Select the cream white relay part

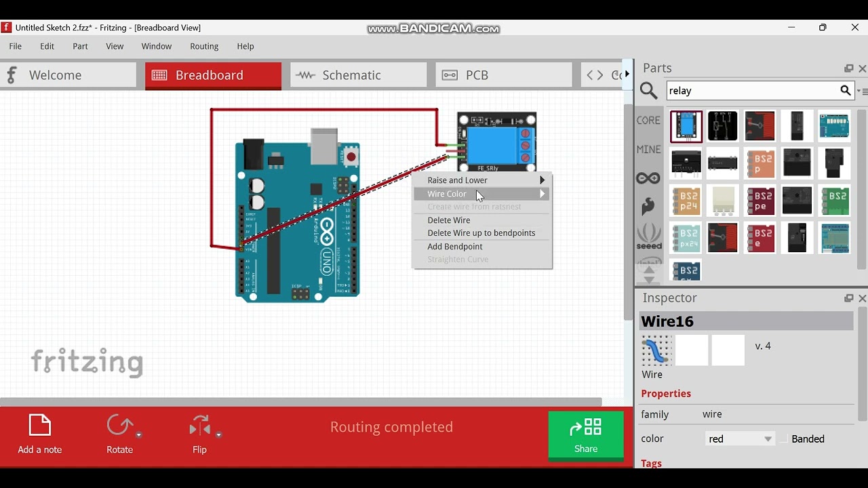tap(723, 201)
